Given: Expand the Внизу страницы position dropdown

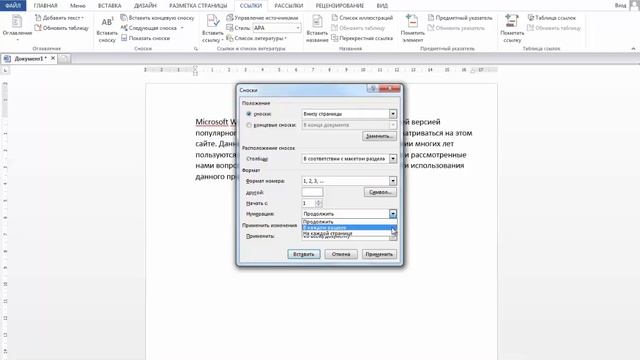Looking at the screenshot, I should tap(393, 114).
